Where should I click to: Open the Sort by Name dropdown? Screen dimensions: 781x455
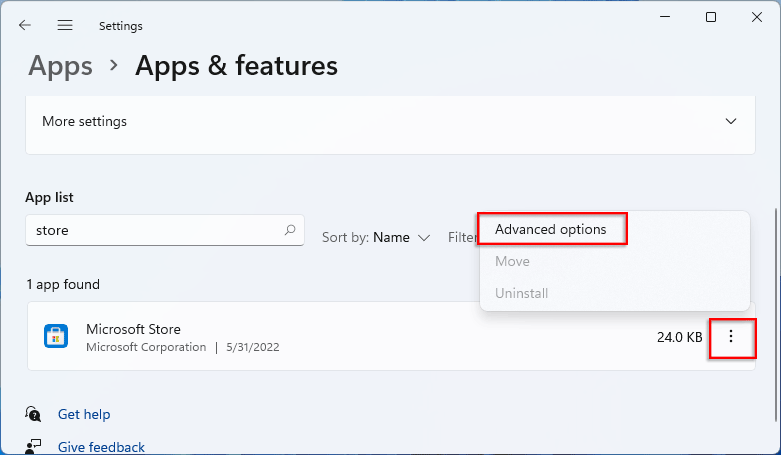377,238
